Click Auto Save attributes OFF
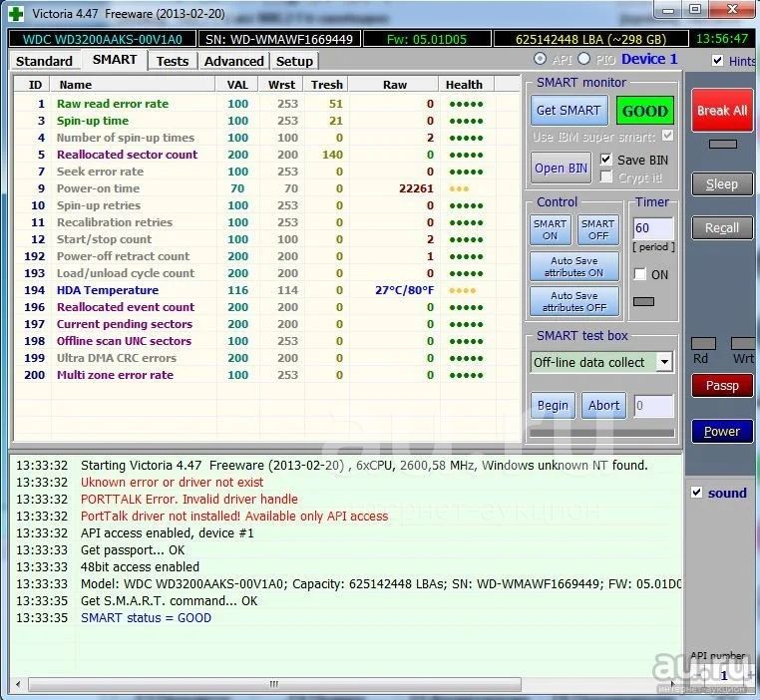This screenshot has height=700, width=760. point(574,301)
